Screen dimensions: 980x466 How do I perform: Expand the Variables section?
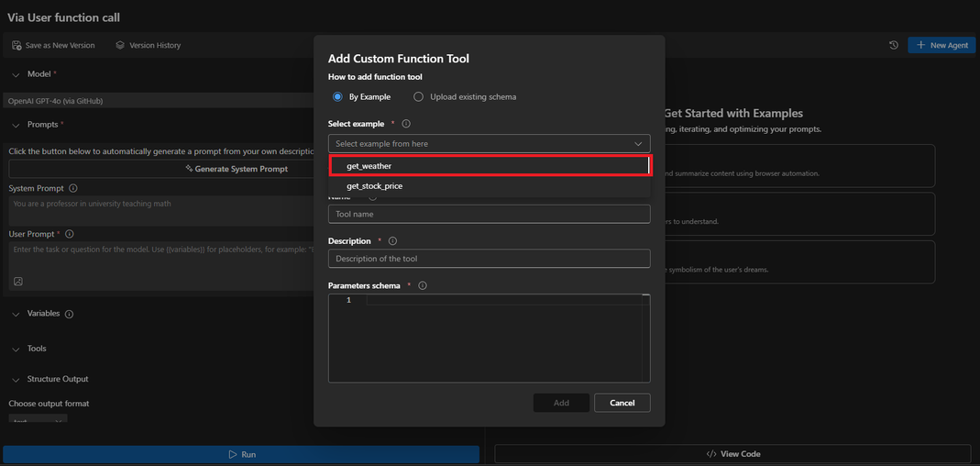point(17,314)
